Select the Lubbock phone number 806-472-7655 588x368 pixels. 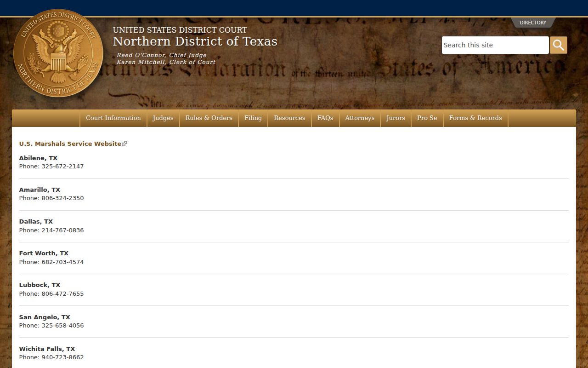pyautogui.click(x=62, y=294)
